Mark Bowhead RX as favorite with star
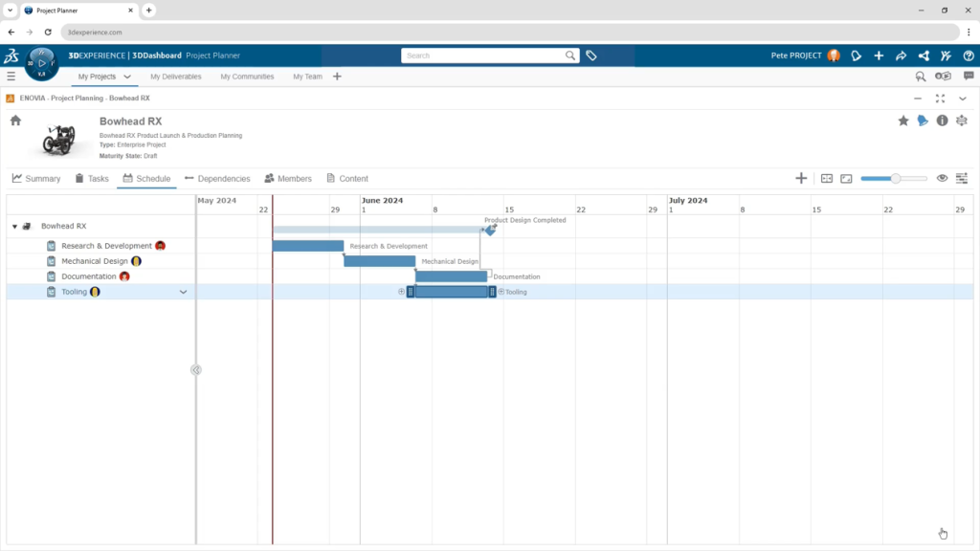Viewport: 980px width, 551px height. pyautogui.click(x=902, y=121)
